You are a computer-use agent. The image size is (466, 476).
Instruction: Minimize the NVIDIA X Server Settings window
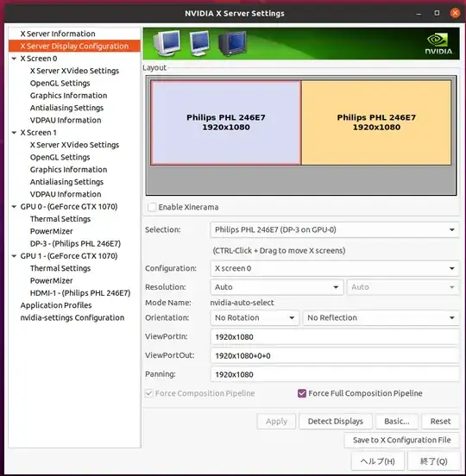[419, 14]
